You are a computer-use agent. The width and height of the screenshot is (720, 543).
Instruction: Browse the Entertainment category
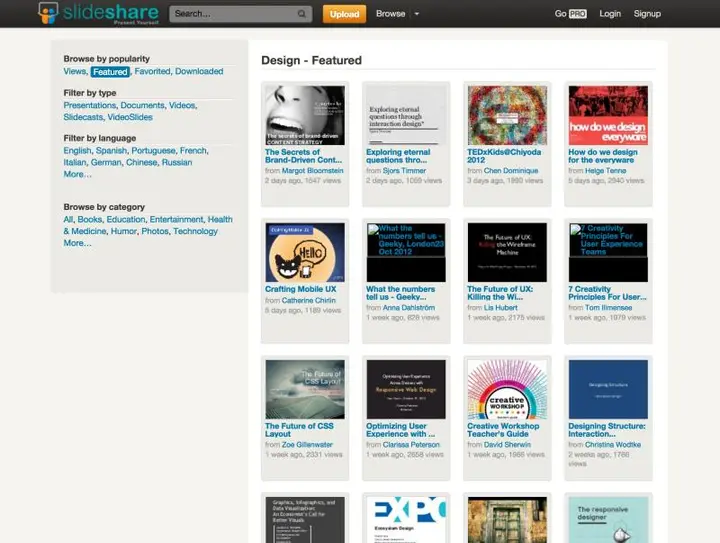(176, 219)
